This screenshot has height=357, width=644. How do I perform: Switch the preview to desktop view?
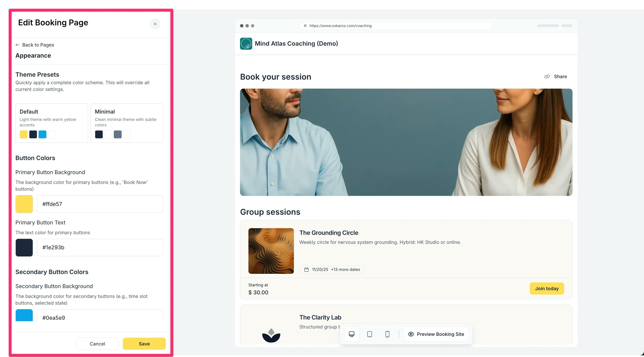(x=352, y=334)
